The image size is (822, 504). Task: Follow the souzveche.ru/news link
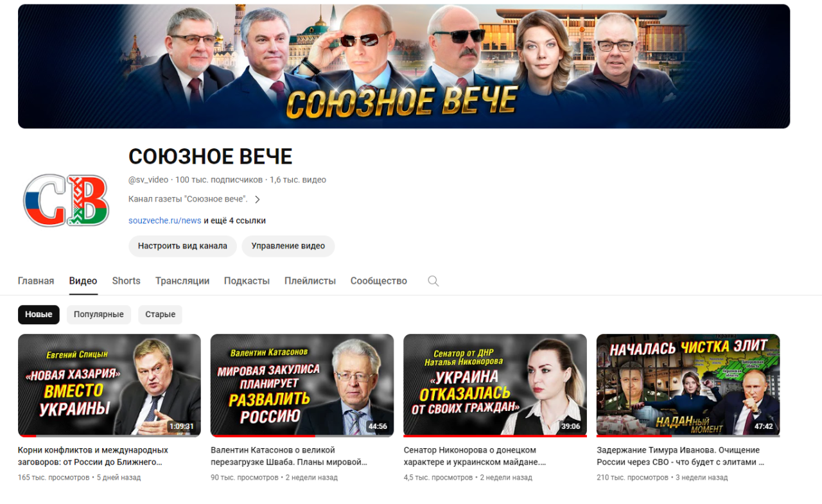tap(164, 220)
